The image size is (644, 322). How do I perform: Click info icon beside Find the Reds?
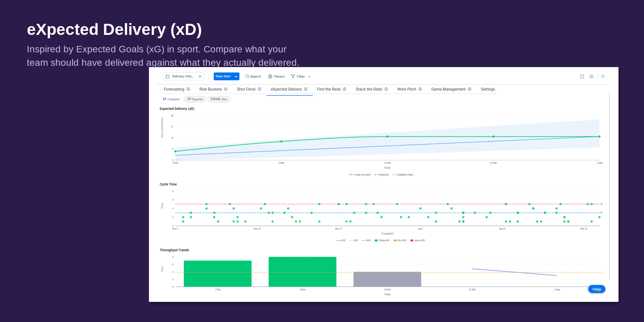coord(344,89)
